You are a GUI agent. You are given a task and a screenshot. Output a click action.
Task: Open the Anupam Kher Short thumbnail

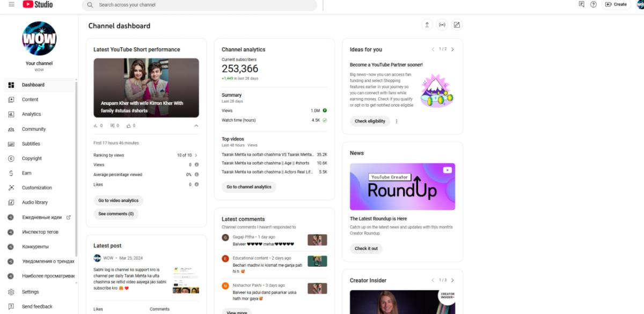(146, 88)
